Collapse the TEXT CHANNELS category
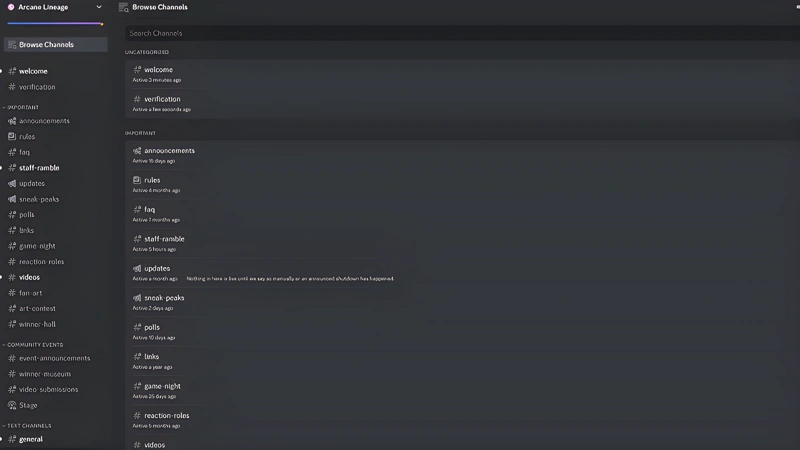800x450 pixels. tap(27, 426)
